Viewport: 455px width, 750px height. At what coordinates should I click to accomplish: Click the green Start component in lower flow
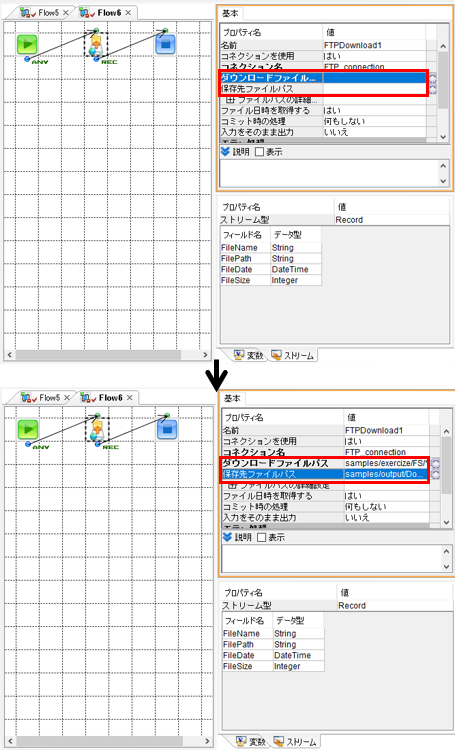click(x=28, y=430)
